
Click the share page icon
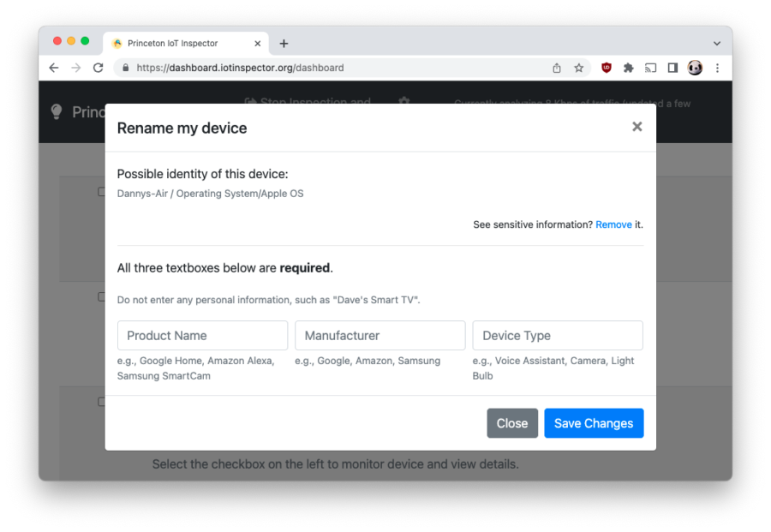557,68
